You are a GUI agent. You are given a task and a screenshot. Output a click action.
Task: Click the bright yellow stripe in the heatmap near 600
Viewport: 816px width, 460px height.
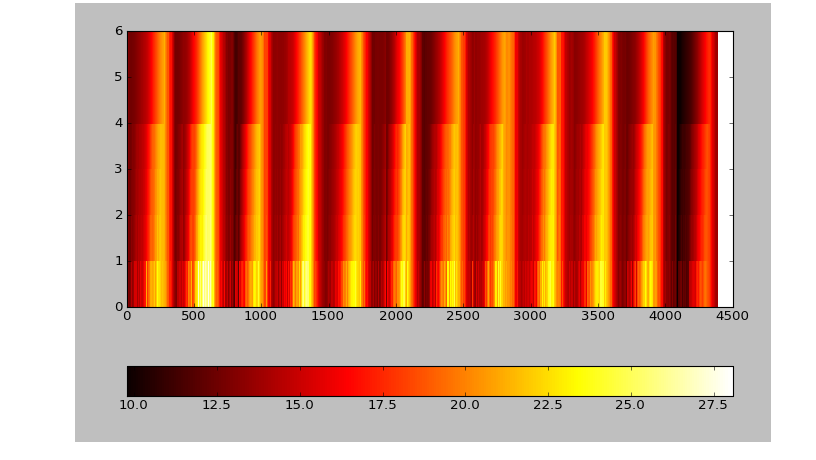[207, 169]
